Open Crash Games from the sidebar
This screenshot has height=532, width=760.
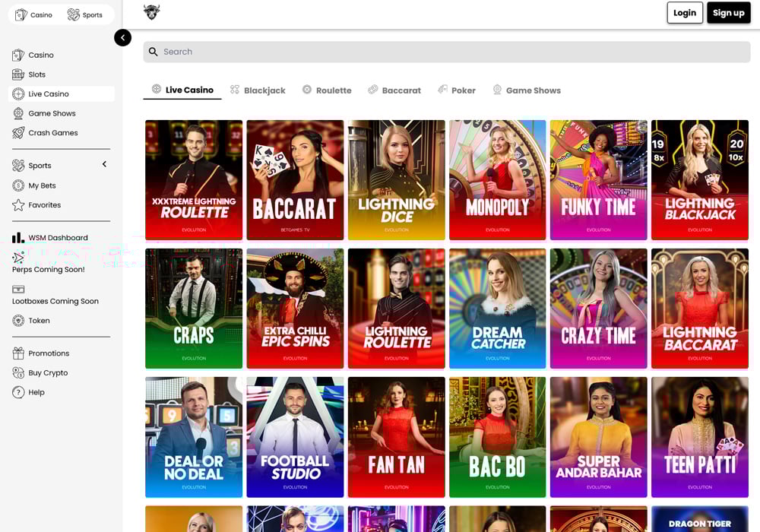pos(62,133)
